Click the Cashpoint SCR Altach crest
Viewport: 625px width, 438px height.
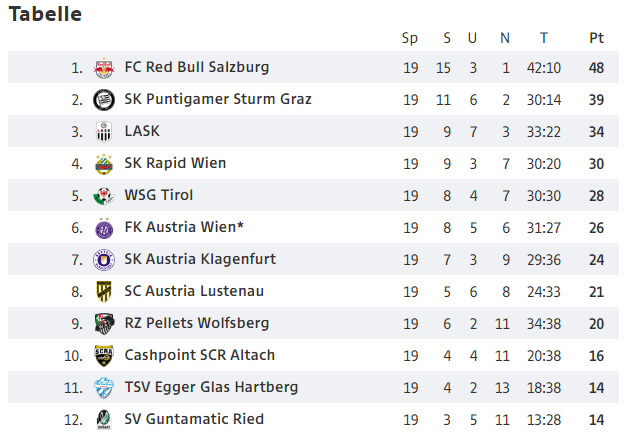pyautogui.click(x=103, y=356)
